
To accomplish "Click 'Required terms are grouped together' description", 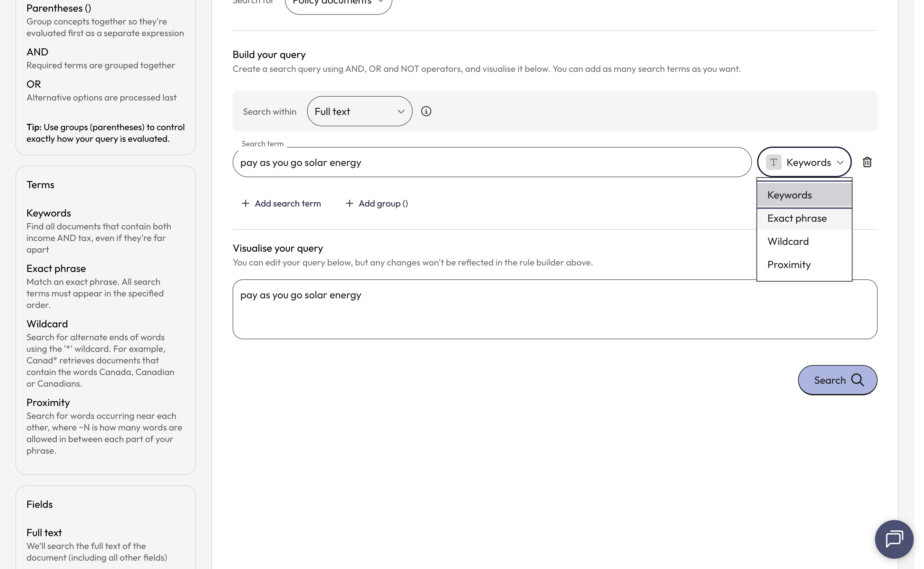I will coord(101,65).
